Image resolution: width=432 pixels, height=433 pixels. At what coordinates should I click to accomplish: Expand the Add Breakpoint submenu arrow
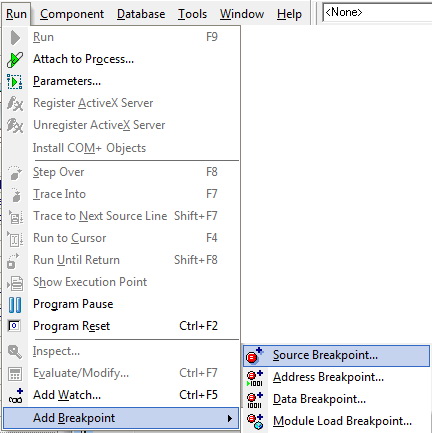click(230, 418)
